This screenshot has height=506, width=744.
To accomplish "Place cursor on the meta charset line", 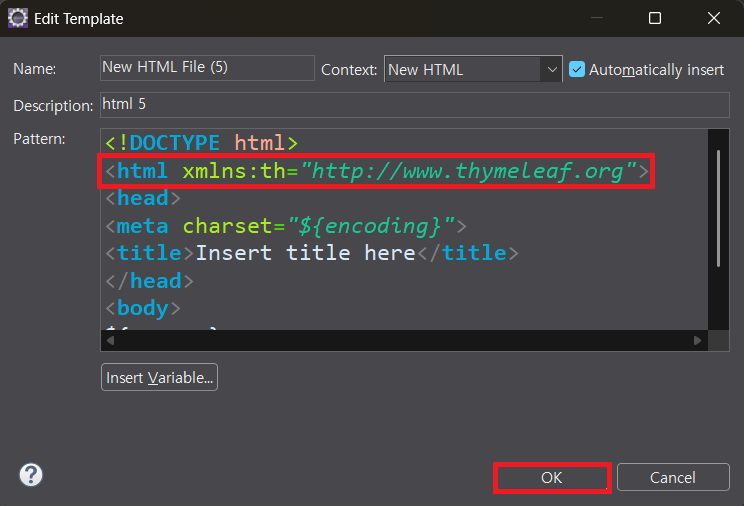I will (x=286, y=226).
